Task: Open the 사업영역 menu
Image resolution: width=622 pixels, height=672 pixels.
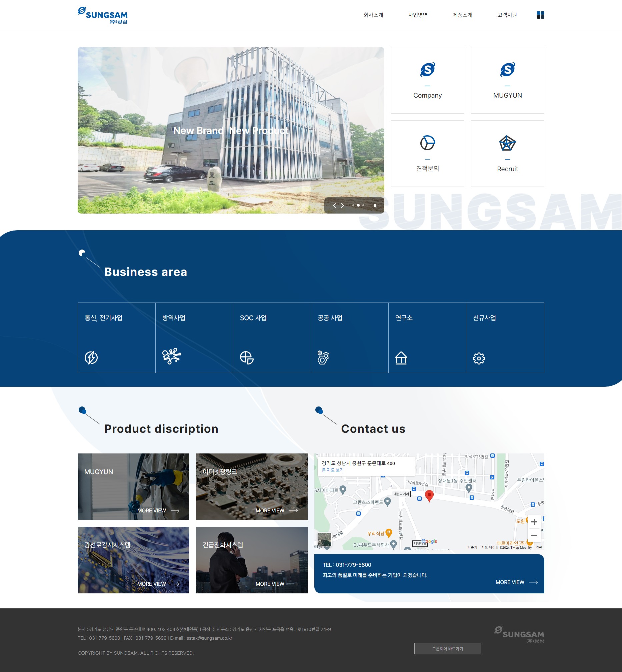Action: coord(418,15)
